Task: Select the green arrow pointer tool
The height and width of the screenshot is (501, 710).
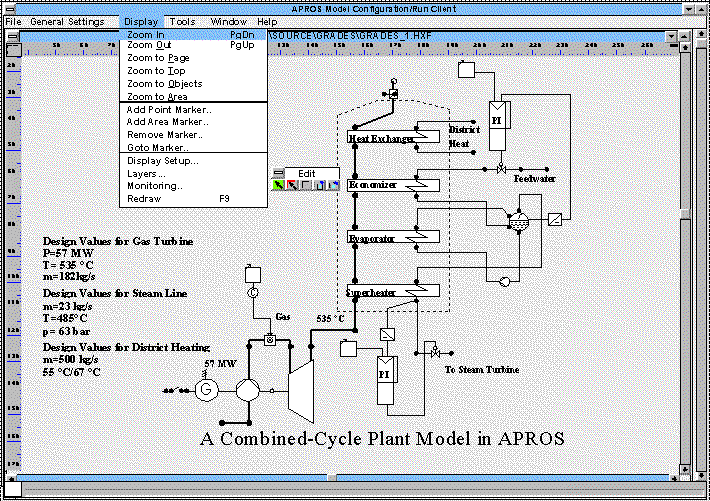Action: pyautogui.click(x=278, y=185)
